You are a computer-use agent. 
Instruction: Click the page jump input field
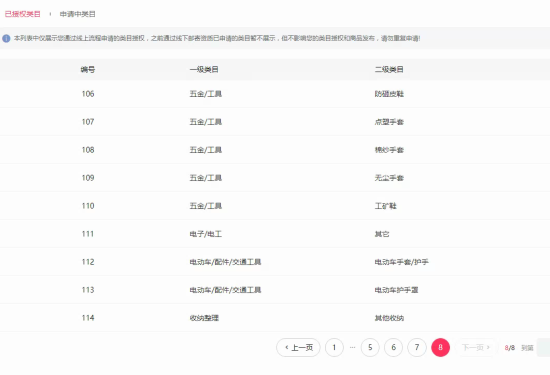point(543,347)
